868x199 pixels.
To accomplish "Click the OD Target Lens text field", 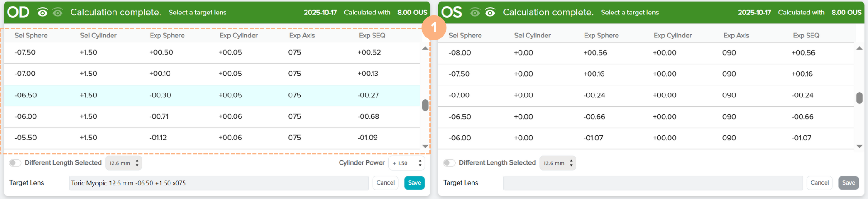I will (219, 183).
